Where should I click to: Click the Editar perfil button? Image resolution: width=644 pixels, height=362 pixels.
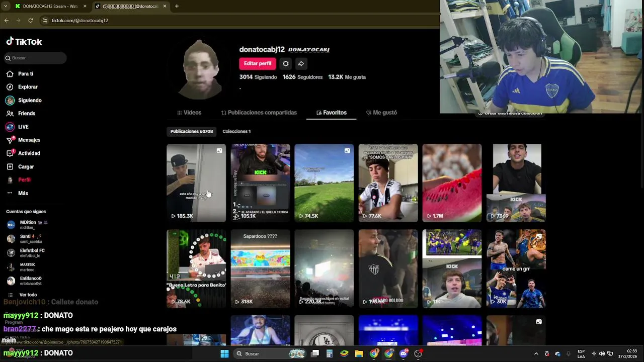pos(258,63)
